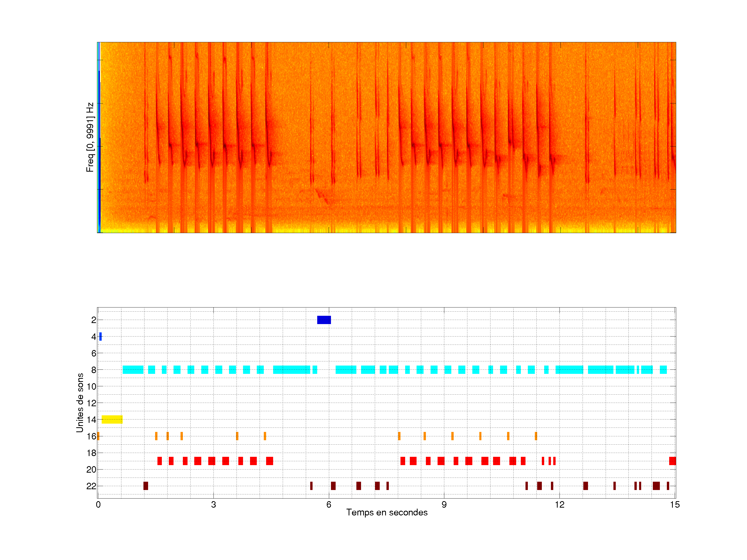Click the dark blue bar on row 2
This screenshot has width=747, height=560.
(x=324, y=320)
